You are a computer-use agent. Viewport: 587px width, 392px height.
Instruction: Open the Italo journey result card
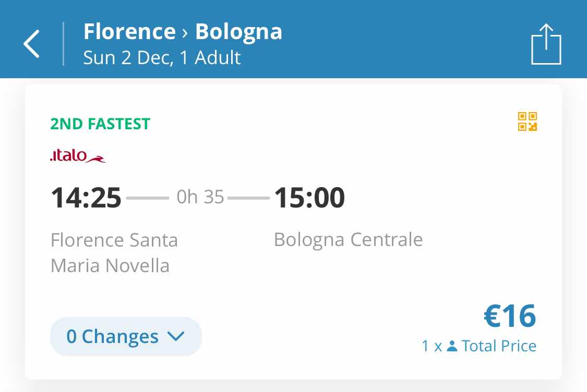(293, 232)
